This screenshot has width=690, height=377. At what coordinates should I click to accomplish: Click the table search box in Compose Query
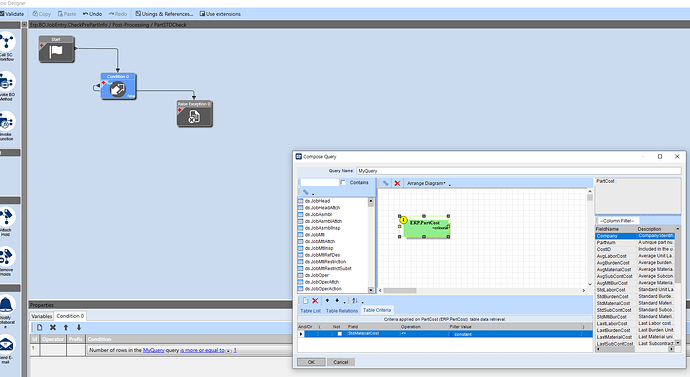click(x=319, y=182)
